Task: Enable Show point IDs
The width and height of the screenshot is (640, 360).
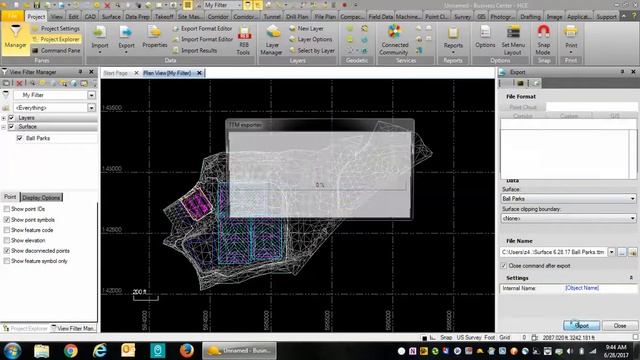Action: pyautogui.click(x=7, y=209)
